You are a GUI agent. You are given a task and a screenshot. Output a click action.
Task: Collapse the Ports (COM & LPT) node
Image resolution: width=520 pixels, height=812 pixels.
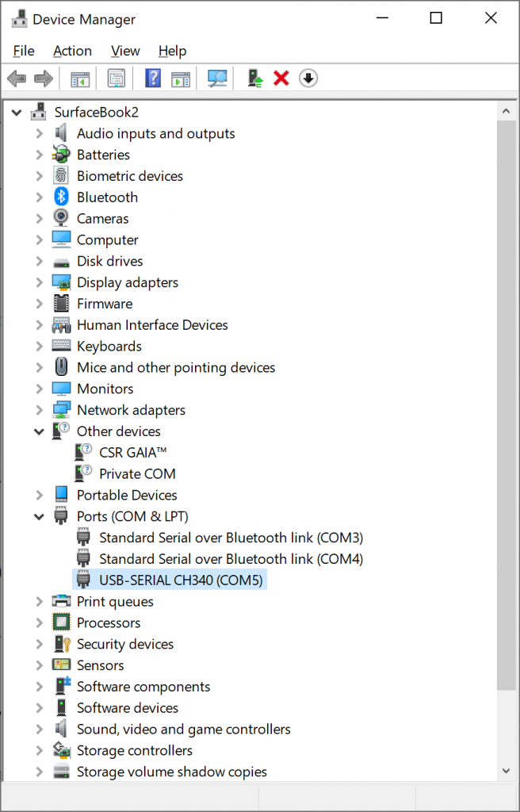point(39,516)
